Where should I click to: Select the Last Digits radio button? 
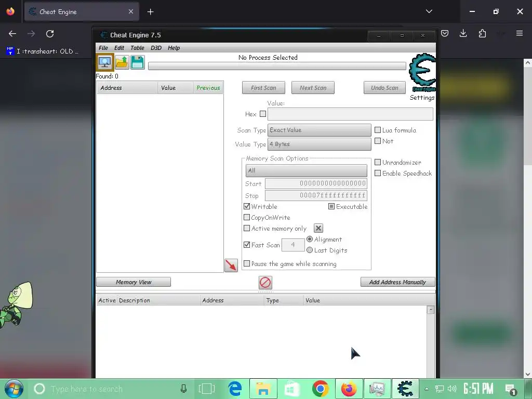pos(310,250)
